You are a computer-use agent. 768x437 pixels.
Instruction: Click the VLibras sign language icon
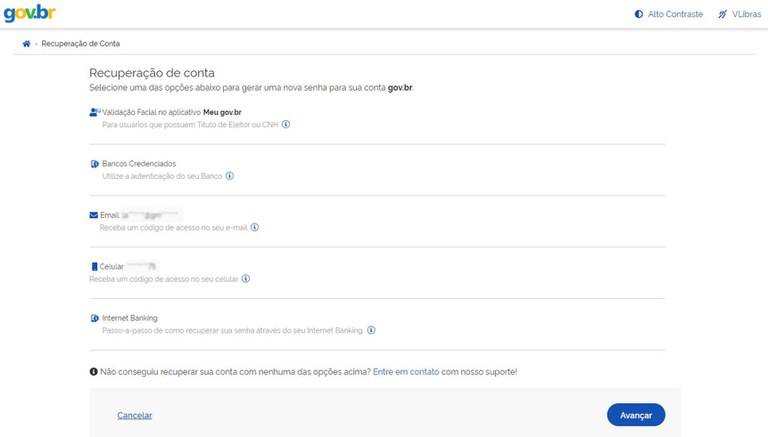coord(722,15)
